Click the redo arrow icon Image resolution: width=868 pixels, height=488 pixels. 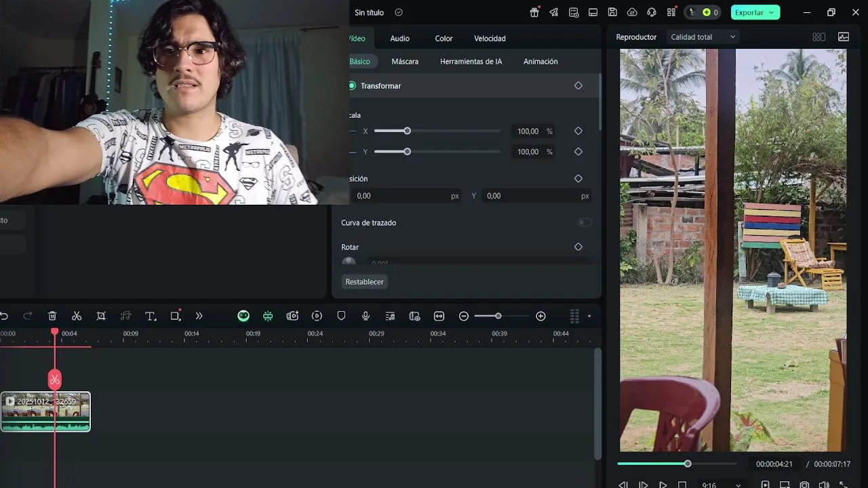[28, 316]
